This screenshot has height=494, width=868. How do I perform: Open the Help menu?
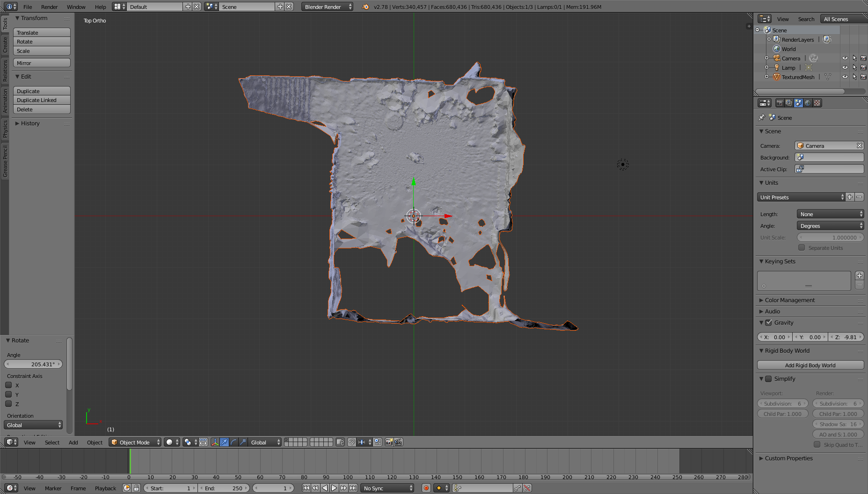point(100,7)
